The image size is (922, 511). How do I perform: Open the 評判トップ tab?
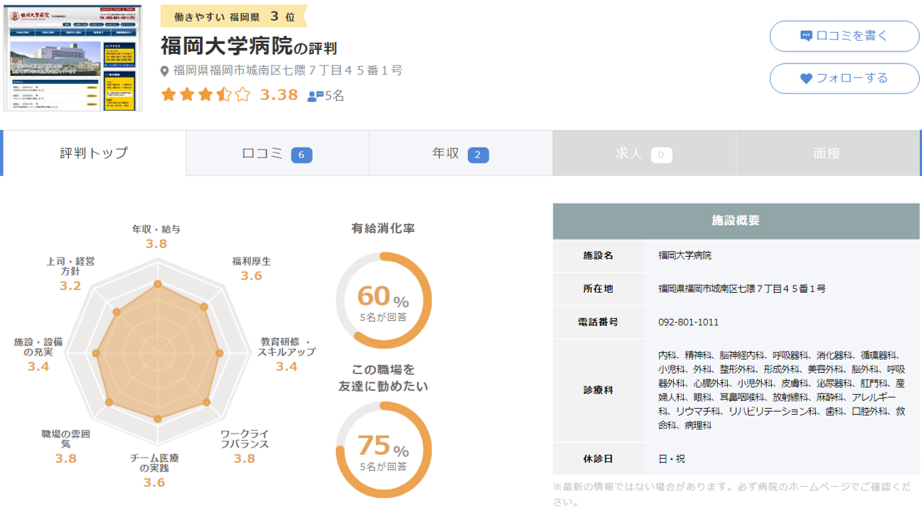[94, 153]
